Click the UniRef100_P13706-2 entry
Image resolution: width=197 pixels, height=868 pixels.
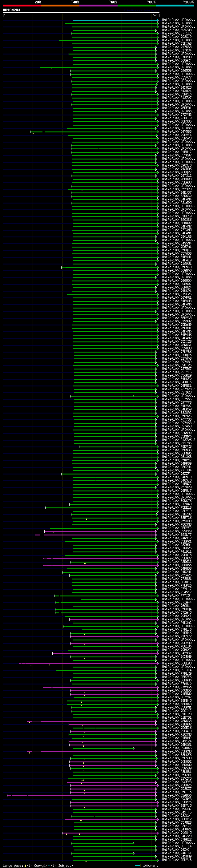point(179,440)
